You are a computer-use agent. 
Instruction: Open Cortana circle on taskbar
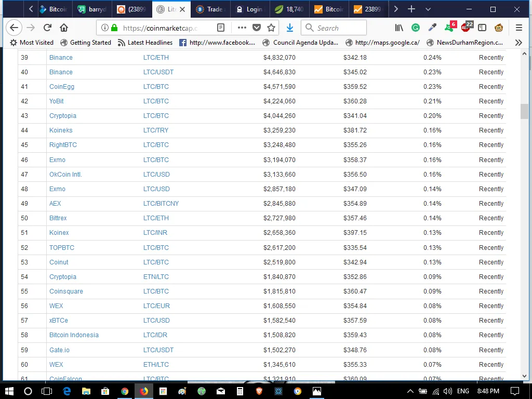(x=28, y=391)
